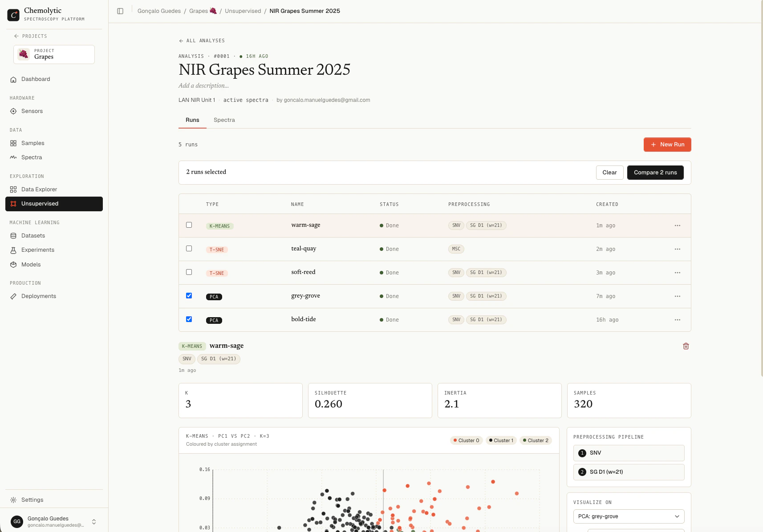Image resolution: width=763 pixels, height=532 pixels.
Task: Open more options for warm-sage row
Action: point(678,226)
